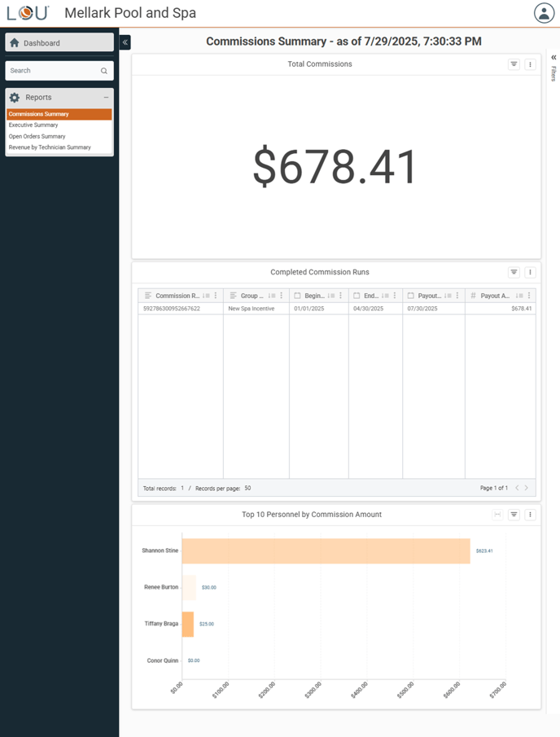Toggle sort on Commission Run column
This screenshot has height=737, width=560.
click(x=205, y=296)
